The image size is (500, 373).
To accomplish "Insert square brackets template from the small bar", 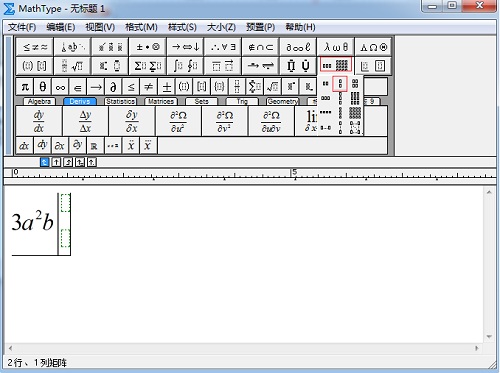I will 202,87.
